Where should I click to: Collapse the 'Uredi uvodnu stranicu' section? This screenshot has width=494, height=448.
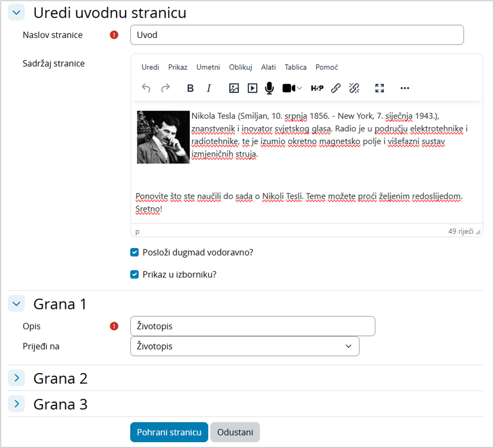(x=16, y=12)
